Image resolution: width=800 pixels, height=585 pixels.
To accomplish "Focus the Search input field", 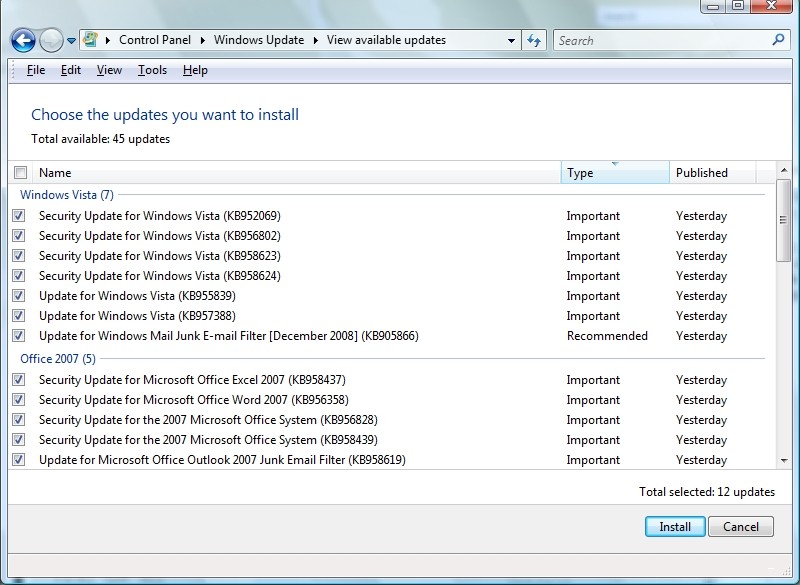I will 663,40.
